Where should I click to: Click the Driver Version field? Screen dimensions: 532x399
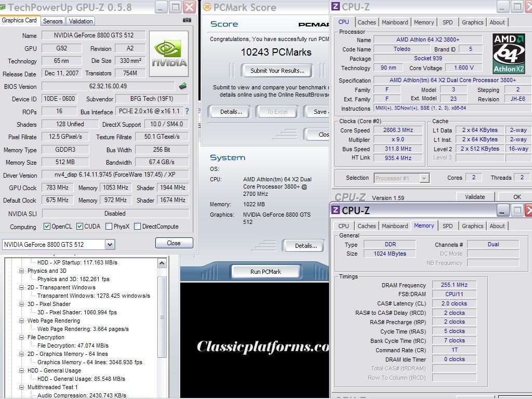[115, 175]
